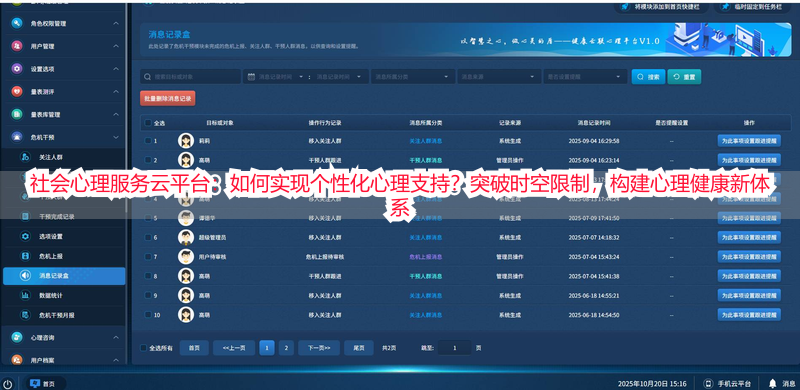Expand 量表测评 menu chevron

[116, 91]
